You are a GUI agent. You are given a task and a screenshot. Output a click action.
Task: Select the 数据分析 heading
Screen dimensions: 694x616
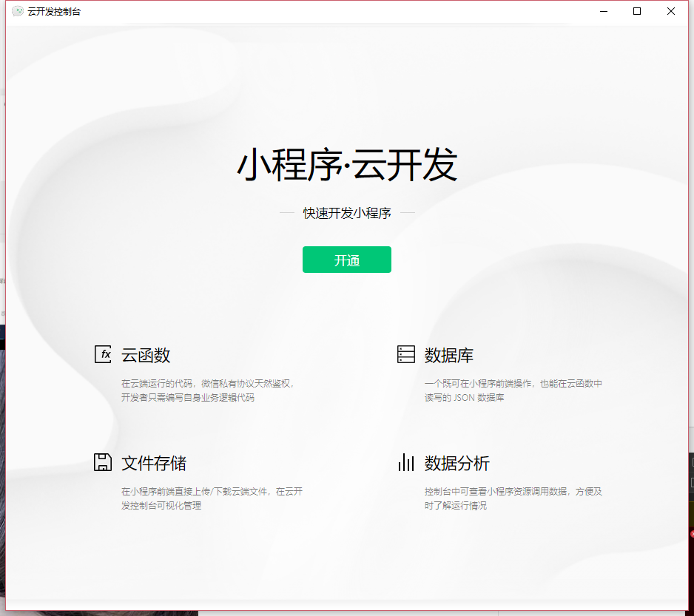[x=457, y=464]
